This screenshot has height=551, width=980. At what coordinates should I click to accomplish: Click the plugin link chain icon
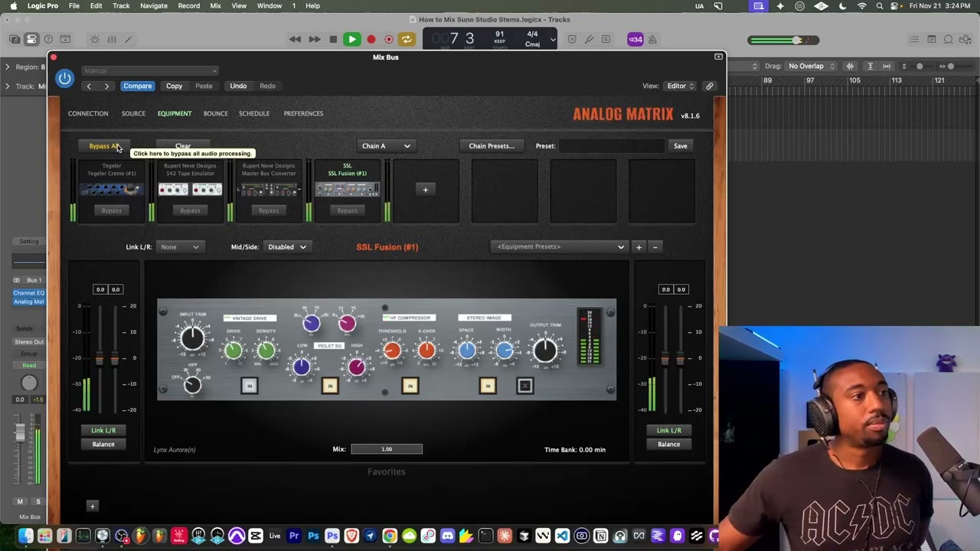coord(710,86)
